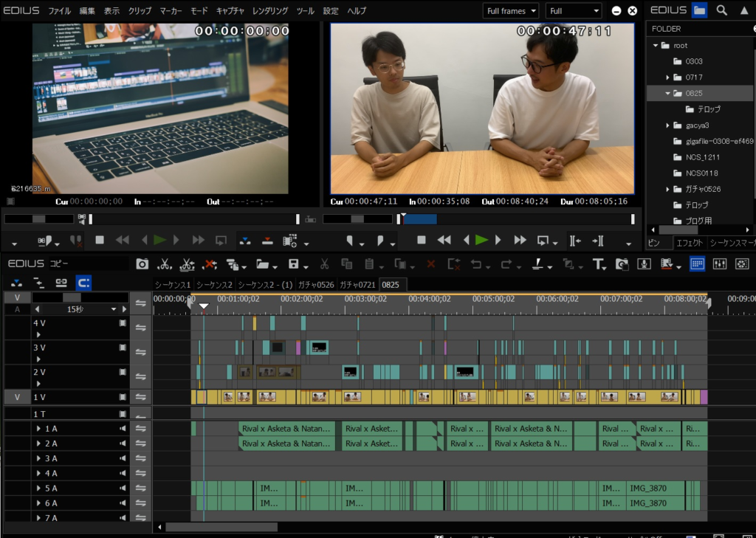Toggle sync lock on the 2 V track

pyautogui.click(x=140, y=376)
